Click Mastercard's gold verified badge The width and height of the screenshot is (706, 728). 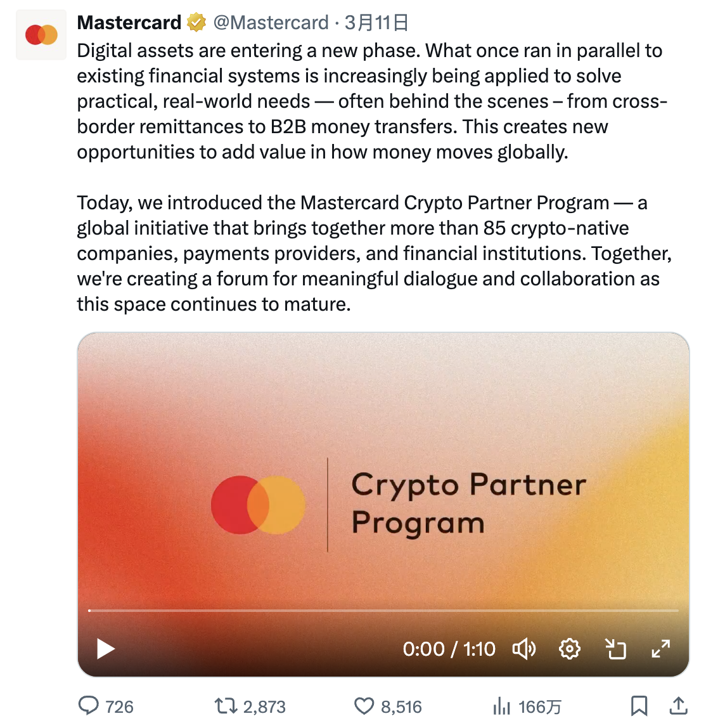[195, 22]
